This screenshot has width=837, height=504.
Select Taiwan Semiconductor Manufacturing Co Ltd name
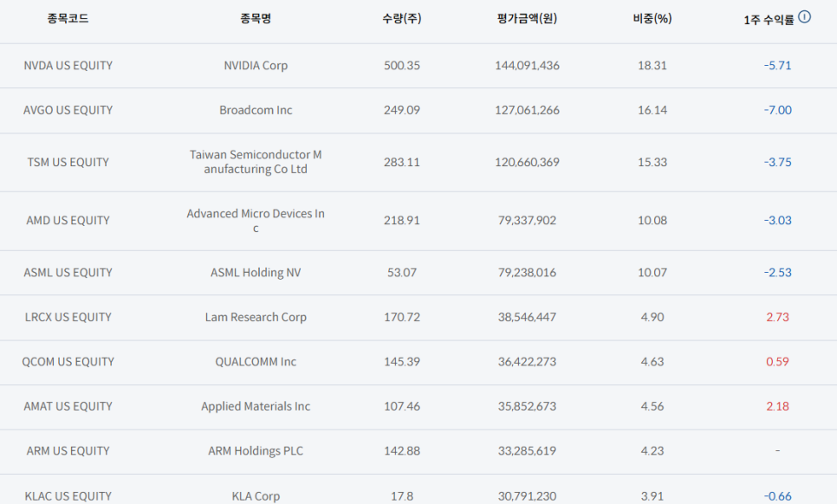click(x=256, y=162)
